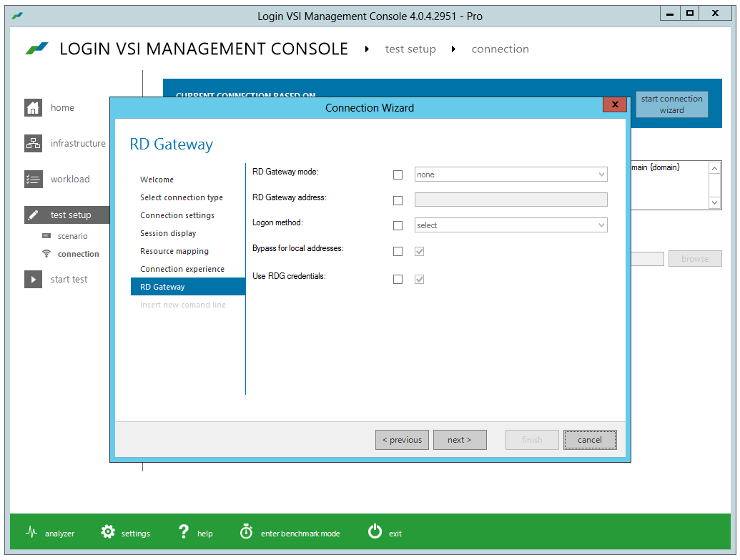Screen dimensions: 740x560
Task: Click the exit label in footer
Action: click(395, 534)
